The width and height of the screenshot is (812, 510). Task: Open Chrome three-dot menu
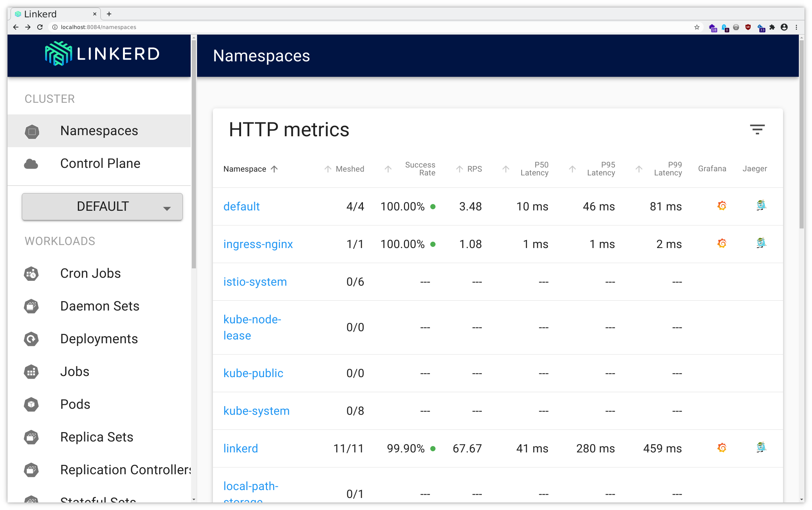(x=796, y=27)
